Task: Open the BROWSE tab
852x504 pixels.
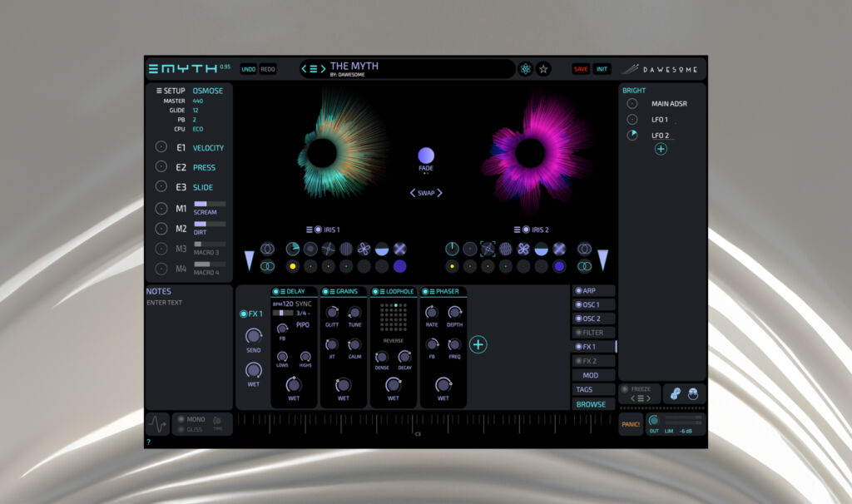Action: [x=592, y=404]
